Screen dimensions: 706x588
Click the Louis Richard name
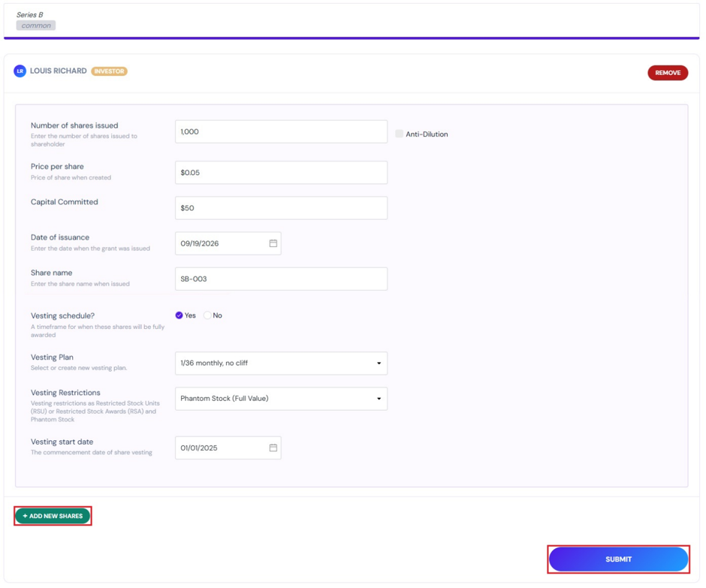tap(58, 71)
